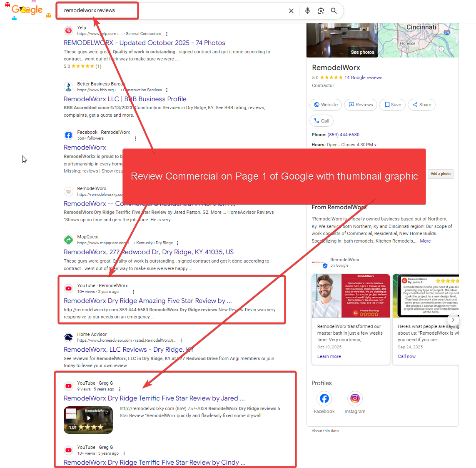Image resolution: width=476 pixels, height=468 pixels.
Task: Open options menu beside Facebook RemodelWorx result
Action: [x=135, y=138]
